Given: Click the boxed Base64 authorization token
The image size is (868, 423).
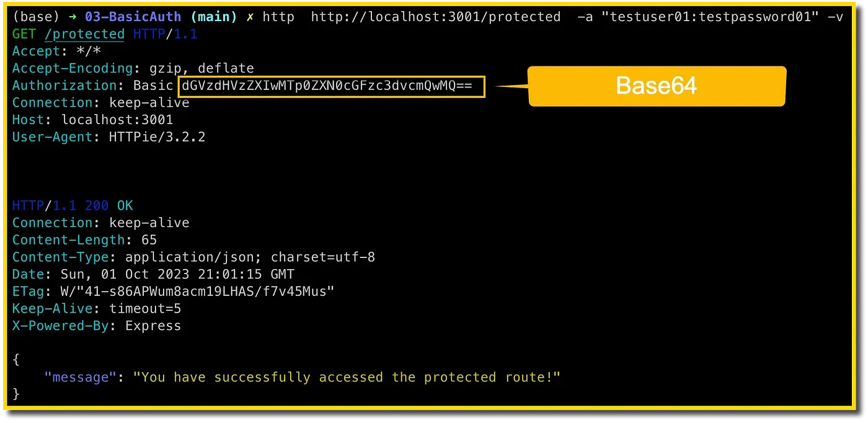Looking at the screenshot, I should pos(331,86).
